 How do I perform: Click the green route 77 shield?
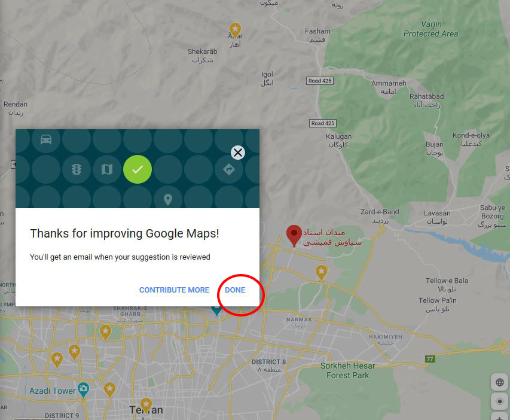[430, 359]
